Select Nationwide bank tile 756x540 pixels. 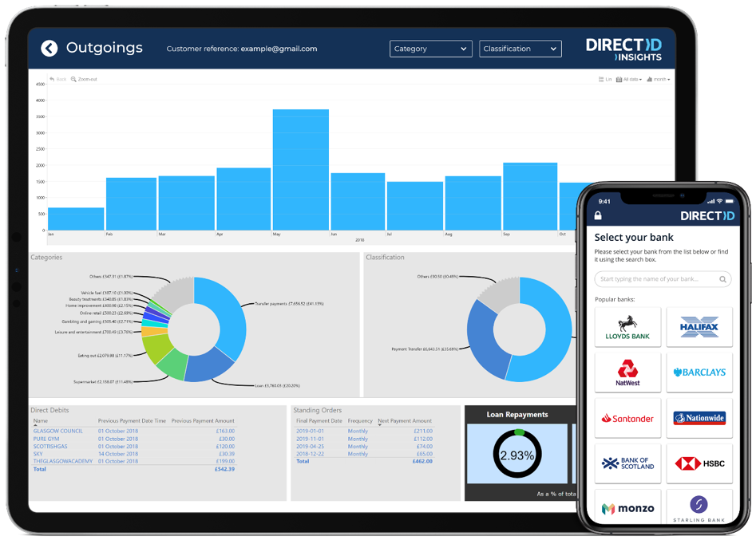tap(699, 418)
